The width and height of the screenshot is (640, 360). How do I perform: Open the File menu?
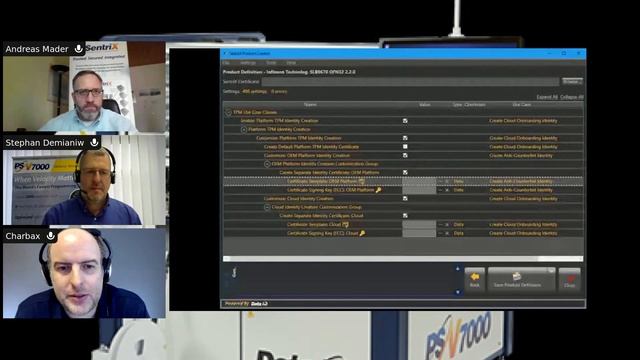(226, 63)
